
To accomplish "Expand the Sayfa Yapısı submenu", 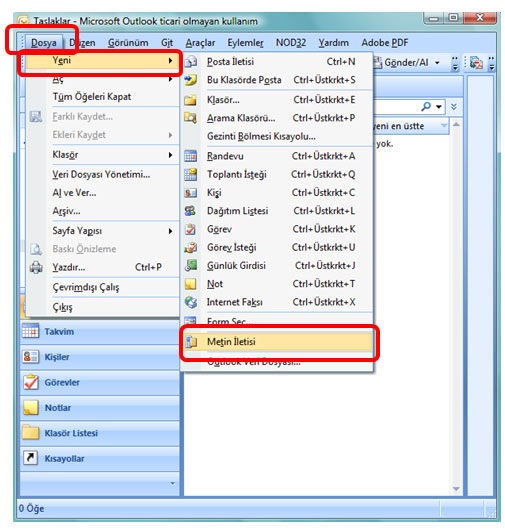I will point(170,231).
